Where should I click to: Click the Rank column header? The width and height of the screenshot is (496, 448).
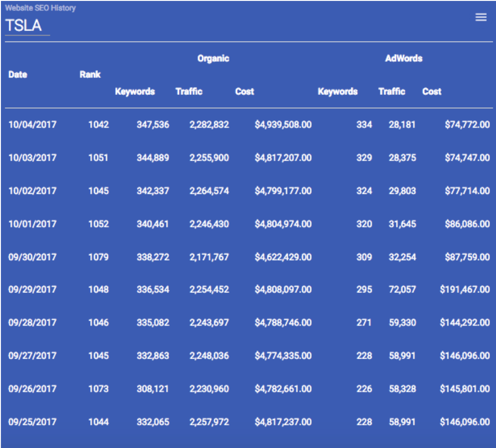90,75
